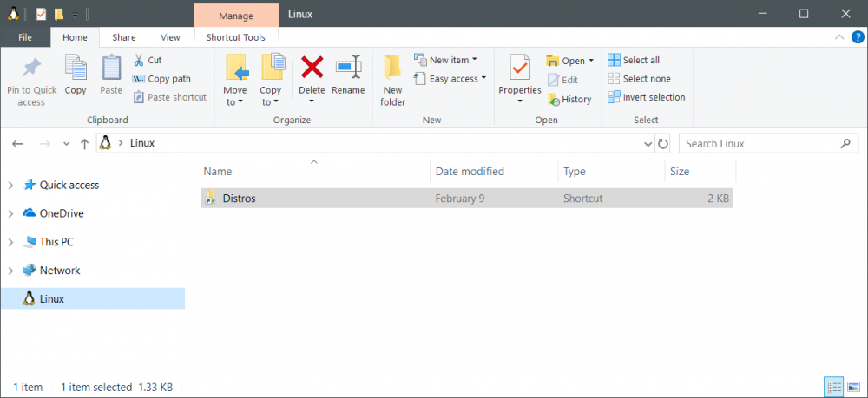Create a New folder

(393, 80)
